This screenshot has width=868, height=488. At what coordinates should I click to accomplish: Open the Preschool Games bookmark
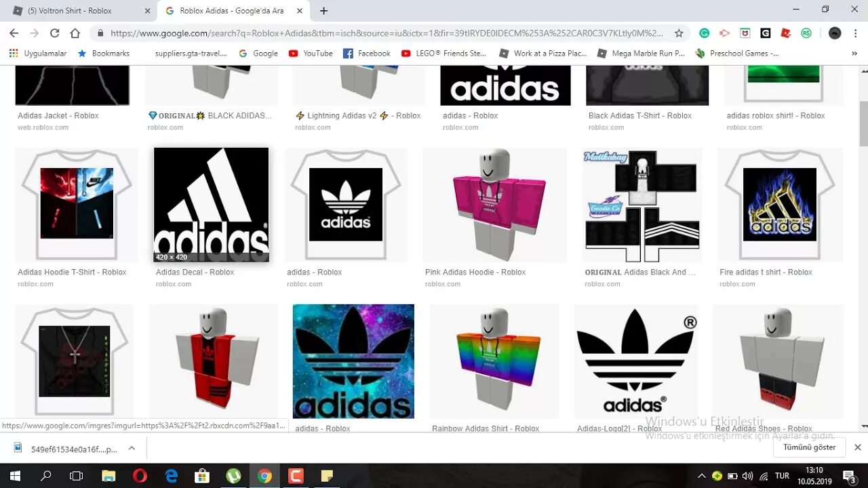pyautogui.click(x=737, y=53)
